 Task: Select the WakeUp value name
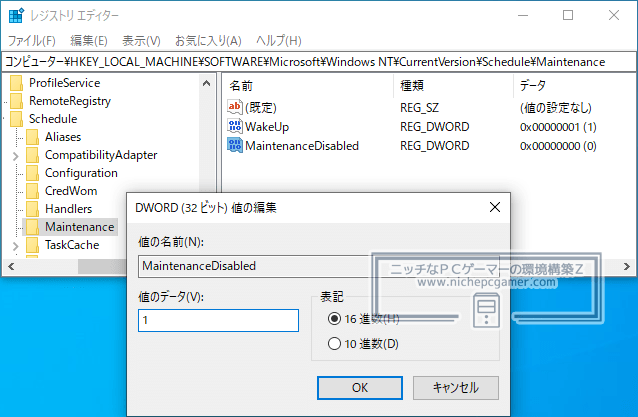267,127
